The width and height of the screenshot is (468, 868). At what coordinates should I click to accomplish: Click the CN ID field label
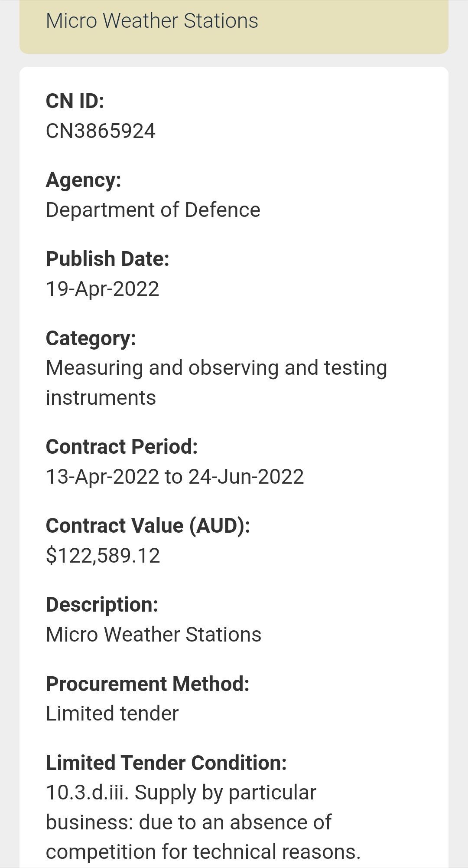[x=75, y=101]
